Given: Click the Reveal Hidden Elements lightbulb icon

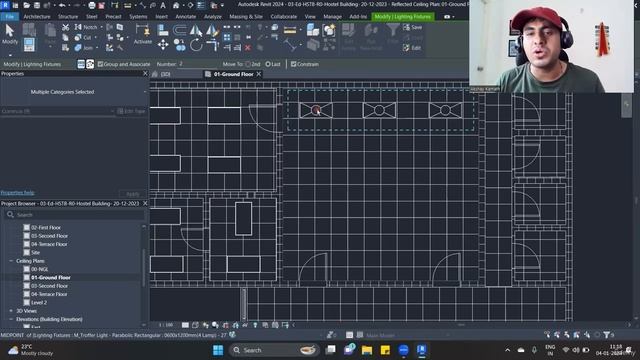Looking at the screenshot, I should [255, 325].
